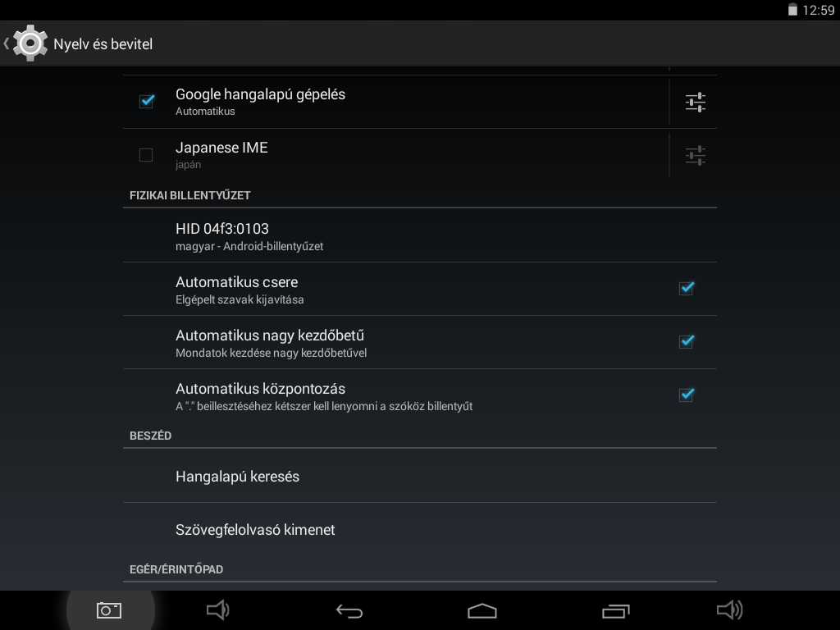Open Hangalapú keresés settings

click(419, 477)
